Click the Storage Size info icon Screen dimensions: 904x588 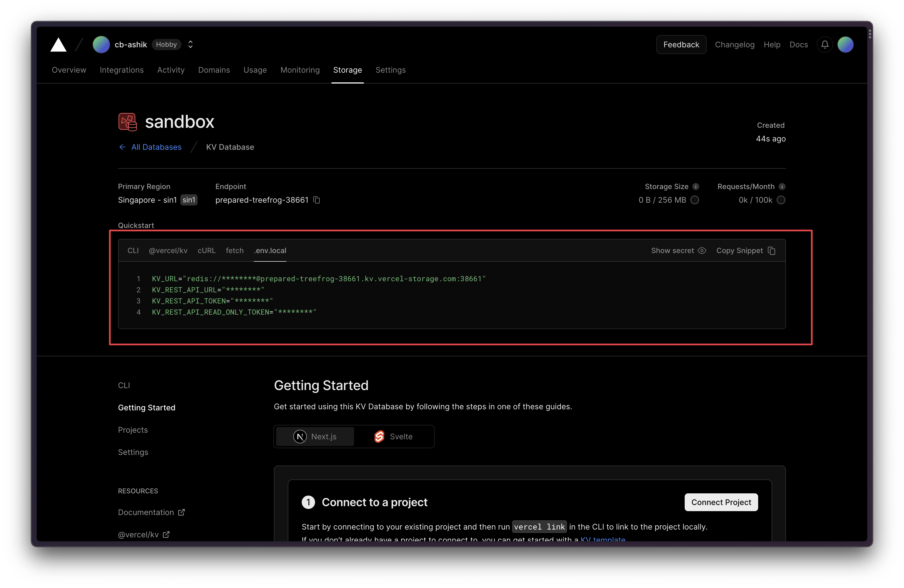click(696, 187)
